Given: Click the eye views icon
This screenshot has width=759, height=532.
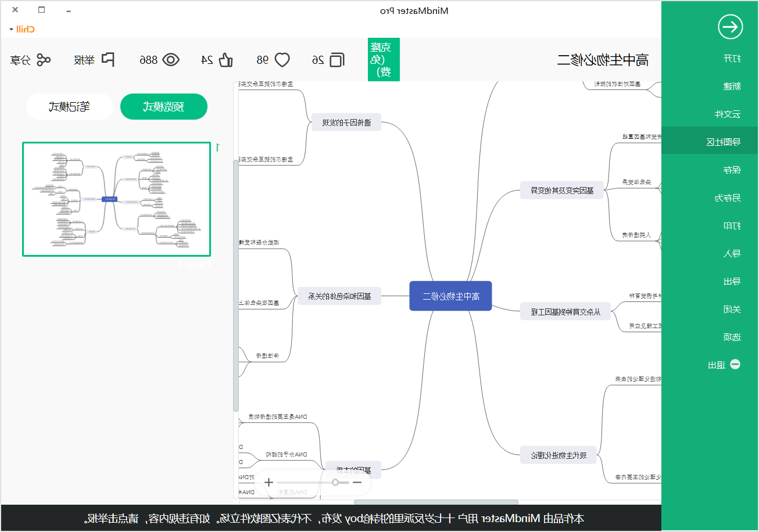Looking at the screenshot, I should point(170,60).
